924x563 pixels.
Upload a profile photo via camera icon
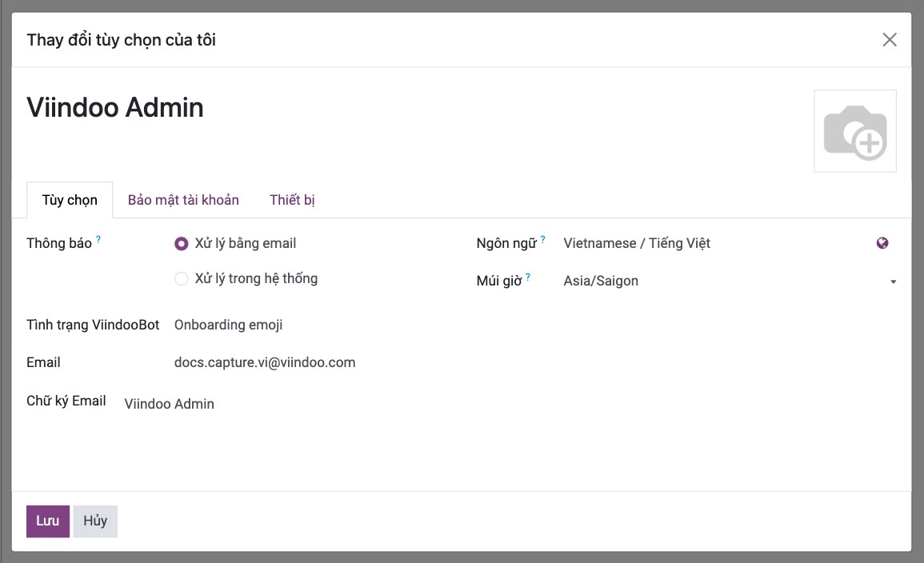[855, 131]
